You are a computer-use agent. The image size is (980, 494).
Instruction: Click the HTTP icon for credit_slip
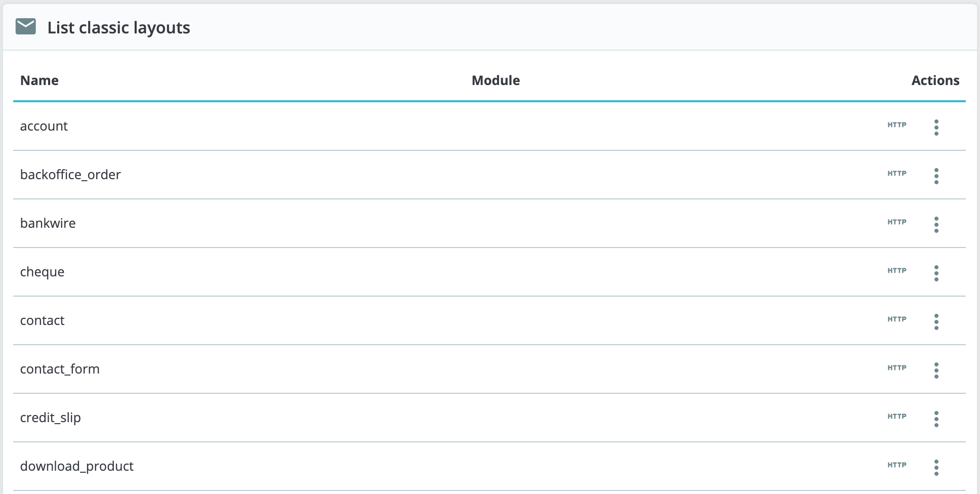pos(896,417)
